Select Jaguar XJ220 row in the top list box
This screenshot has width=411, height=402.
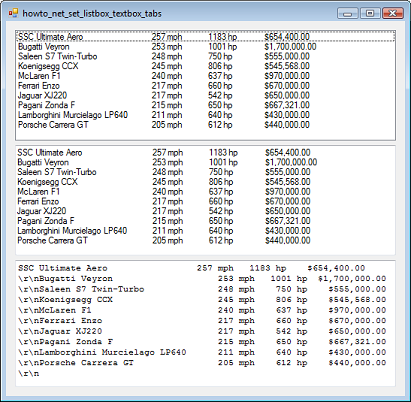coord(205,95)
